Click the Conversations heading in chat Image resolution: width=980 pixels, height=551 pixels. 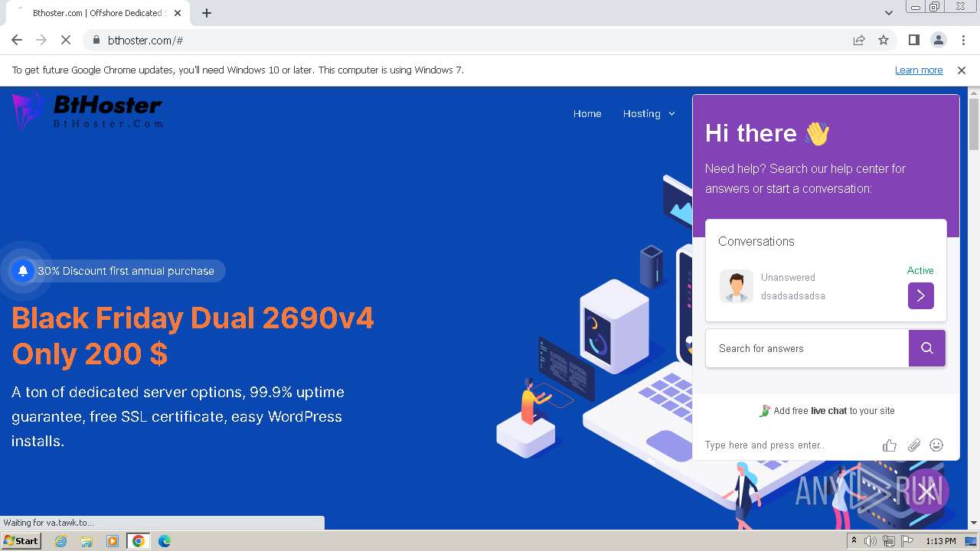click(756, 241)
